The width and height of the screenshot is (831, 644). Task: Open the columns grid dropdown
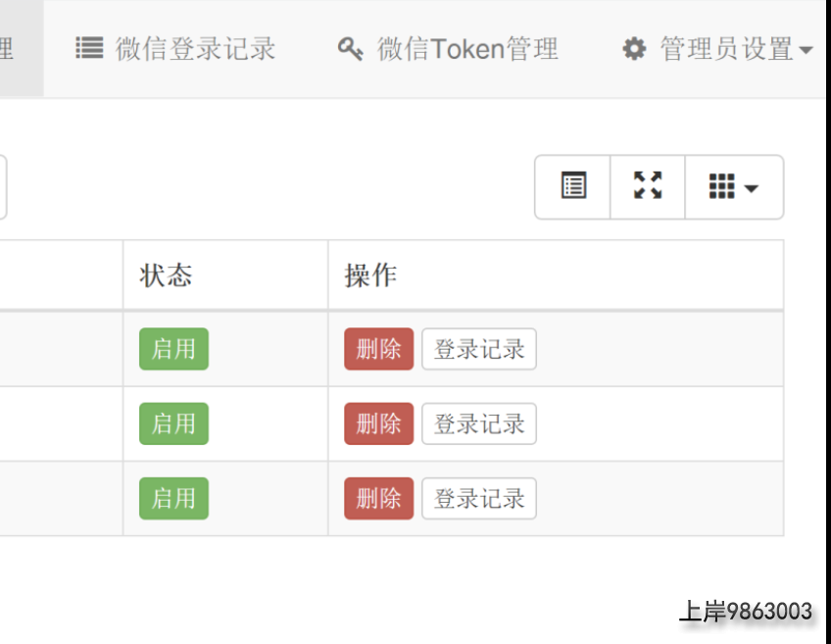733,186
